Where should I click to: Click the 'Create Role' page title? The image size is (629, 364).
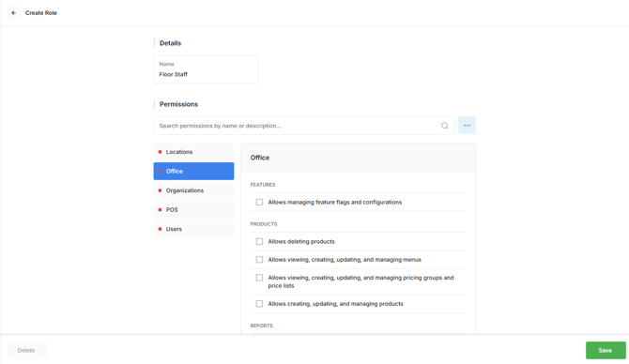(41, 13)
